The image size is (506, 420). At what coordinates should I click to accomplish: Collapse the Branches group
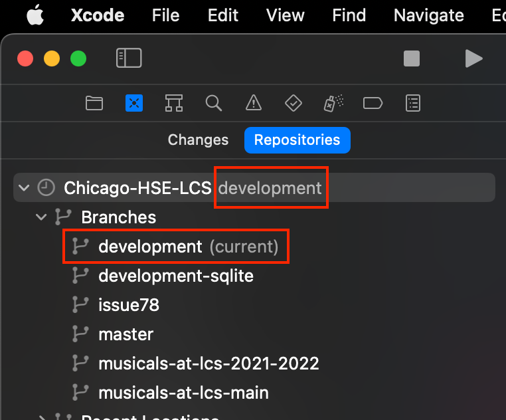click(x=41, y=217)
